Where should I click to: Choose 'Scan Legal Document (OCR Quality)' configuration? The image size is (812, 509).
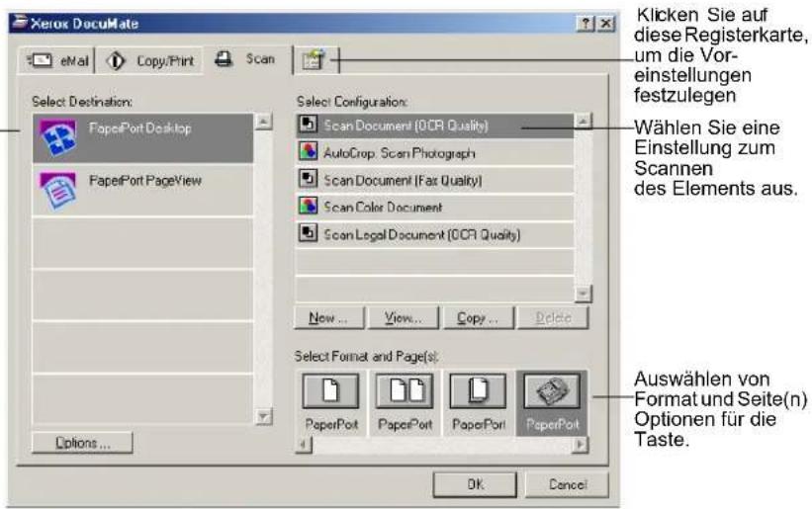(x=434, y=234)
